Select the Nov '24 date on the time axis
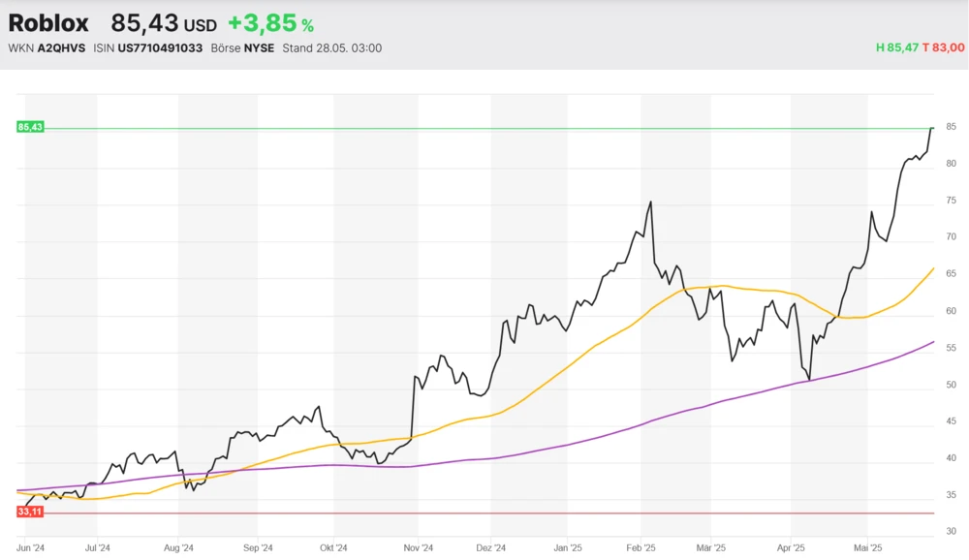 pyautogui.click(x=418, y=547)
